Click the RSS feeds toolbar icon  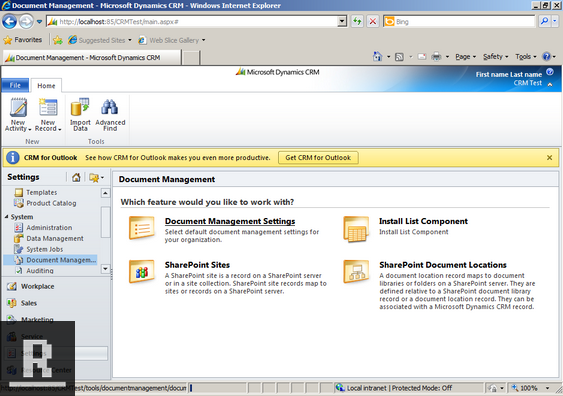(x=399, y=57)
